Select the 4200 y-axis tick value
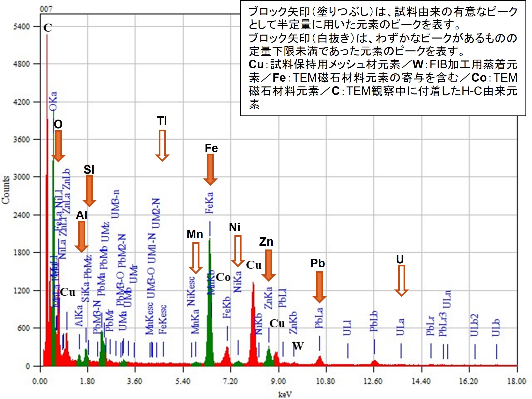The image size is (532, 399). click(x=22, y=102)
